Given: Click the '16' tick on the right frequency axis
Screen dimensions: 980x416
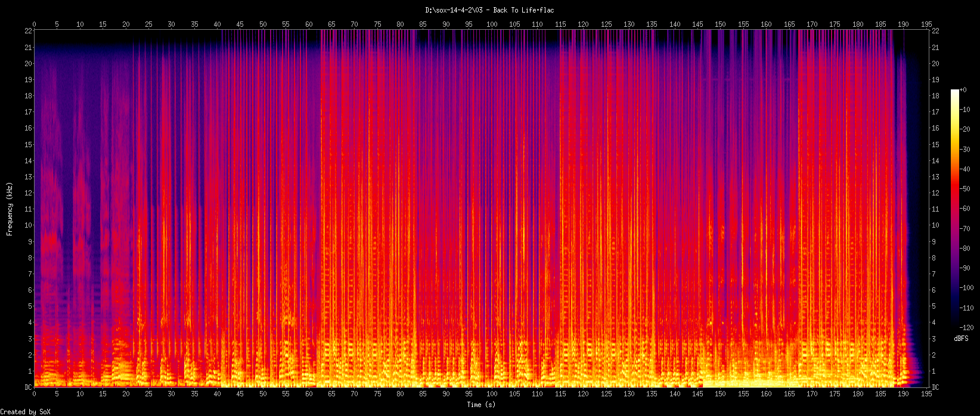Looking at the screenshot, I should (935, 128).
